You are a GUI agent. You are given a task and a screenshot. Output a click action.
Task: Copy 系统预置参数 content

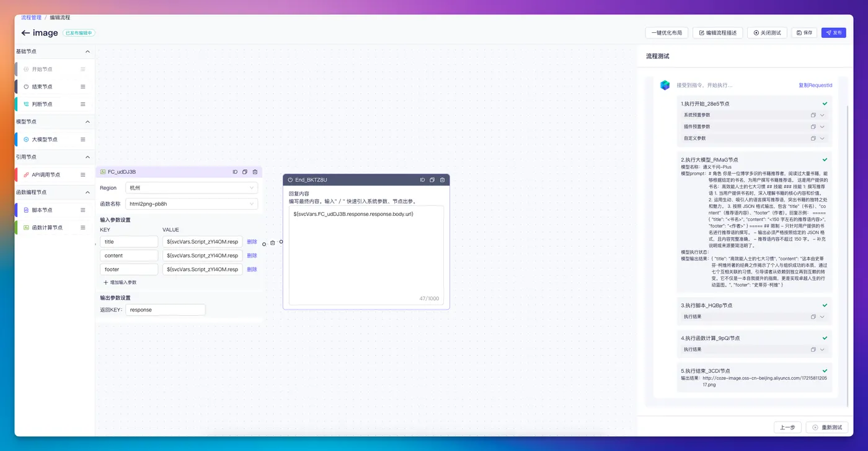pyautogui.click(x=813, y=115)
